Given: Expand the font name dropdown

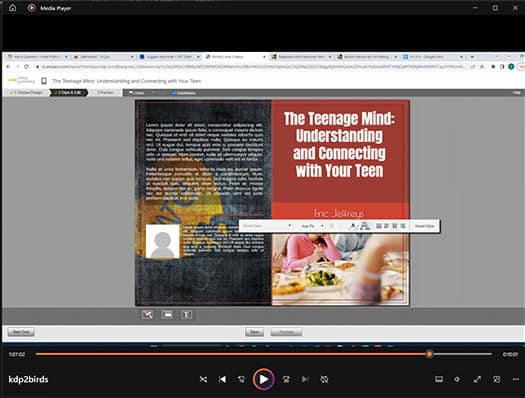Looking at the screenshot, I should (x=267, y=226).
